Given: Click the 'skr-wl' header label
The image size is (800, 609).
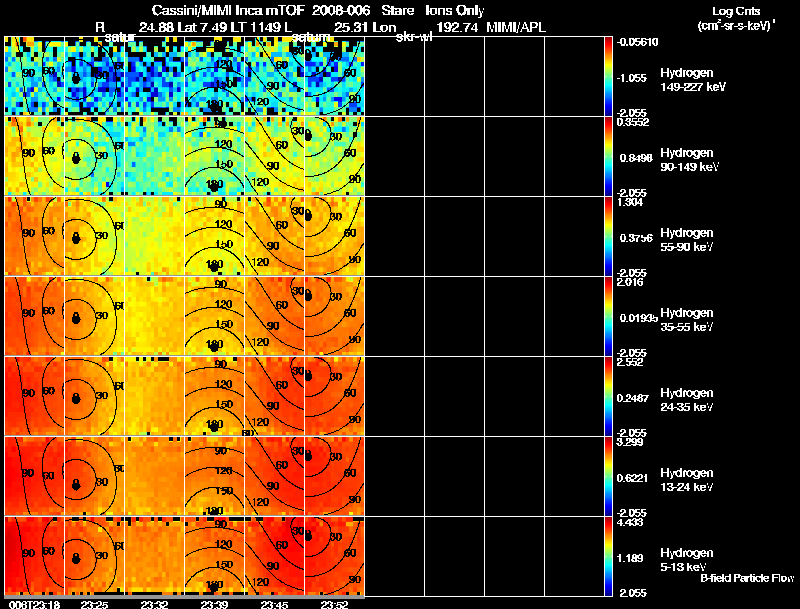Looking at the screenshot, I should click(x=414, y=37).
